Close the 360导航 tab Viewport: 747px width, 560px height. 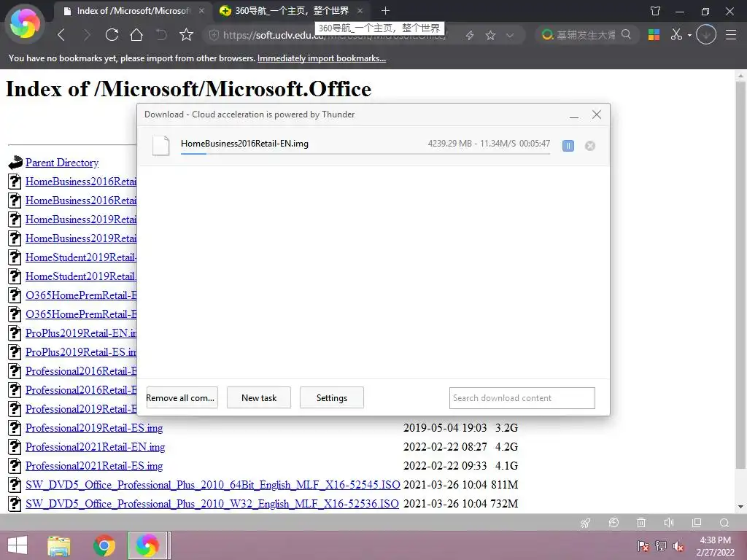pyautogui.click(x=360, y=10)
